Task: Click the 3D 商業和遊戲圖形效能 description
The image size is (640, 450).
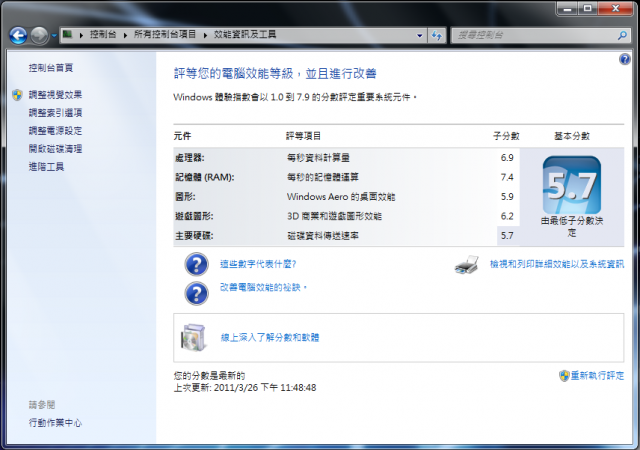Action: [x=334, y=216]
